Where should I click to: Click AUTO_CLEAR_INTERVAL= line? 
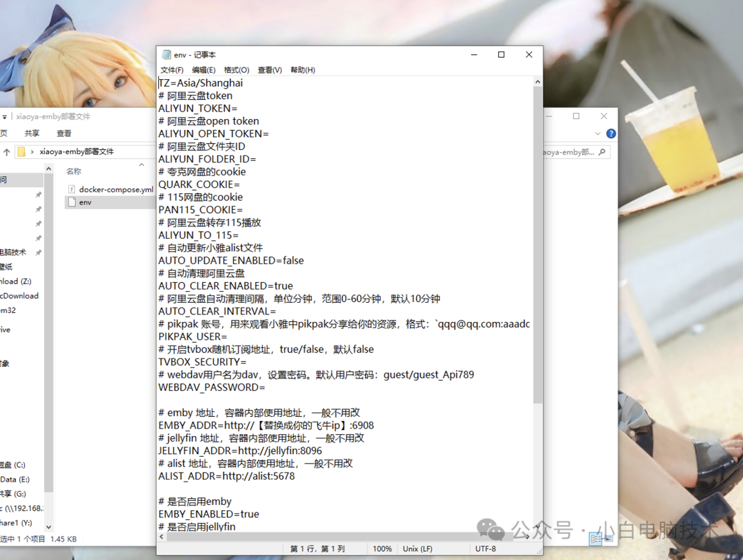(217, 311)
